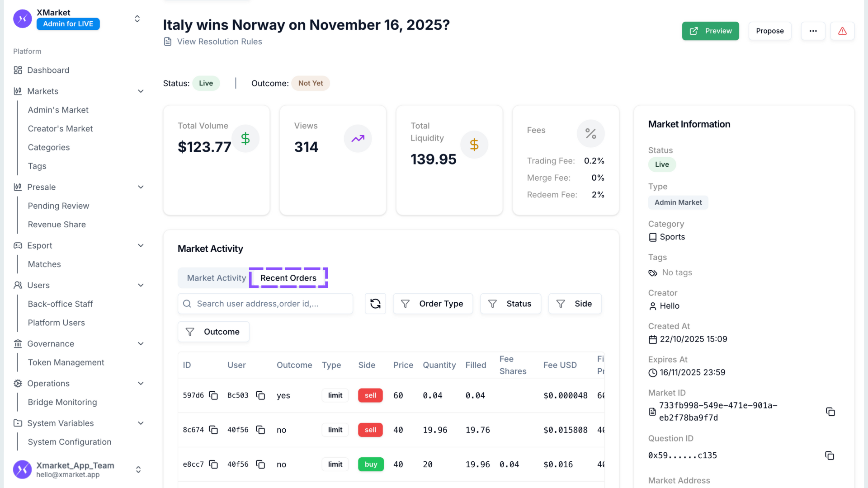Open Dashboard in the sidebar
Viewport: 868px width, 488px height.
tap(48, 70)
